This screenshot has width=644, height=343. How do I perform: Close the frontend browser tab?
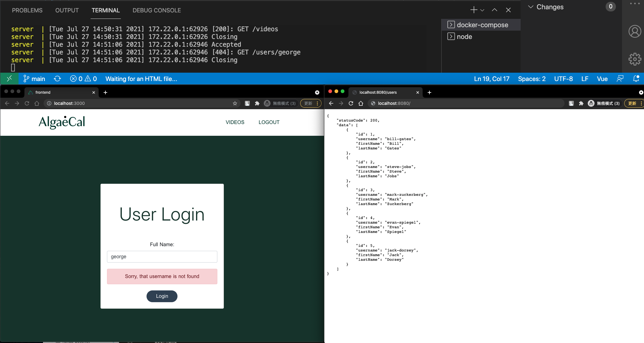94,92
